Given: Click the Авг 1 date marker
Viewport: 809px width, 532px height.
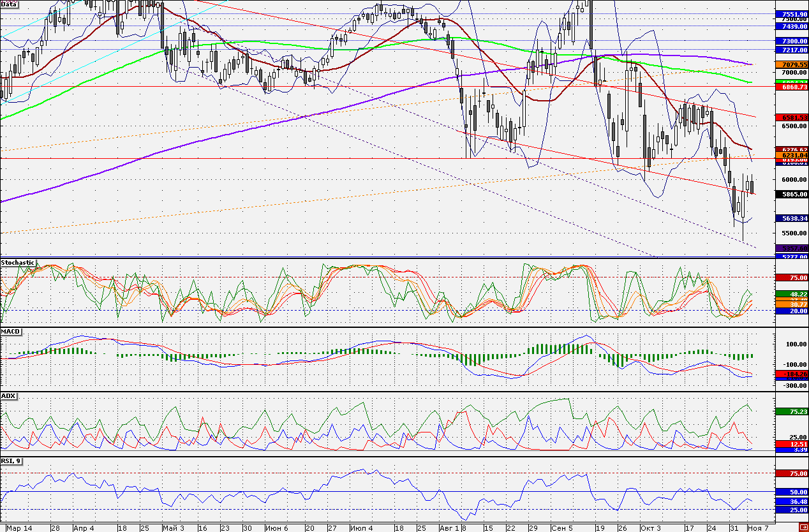Looking at the screenshot, I should (x=449, y=528).
